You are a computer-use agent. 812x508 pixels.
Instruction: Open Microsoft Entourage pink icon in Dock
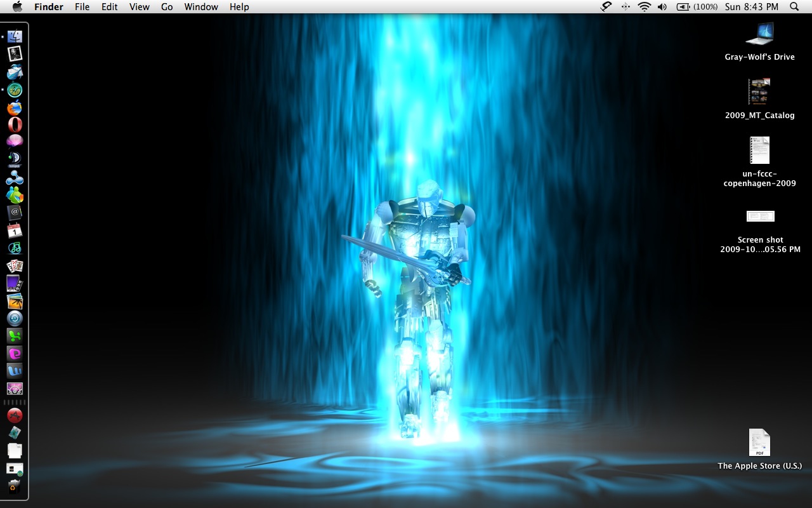click(x=15, y=353)
